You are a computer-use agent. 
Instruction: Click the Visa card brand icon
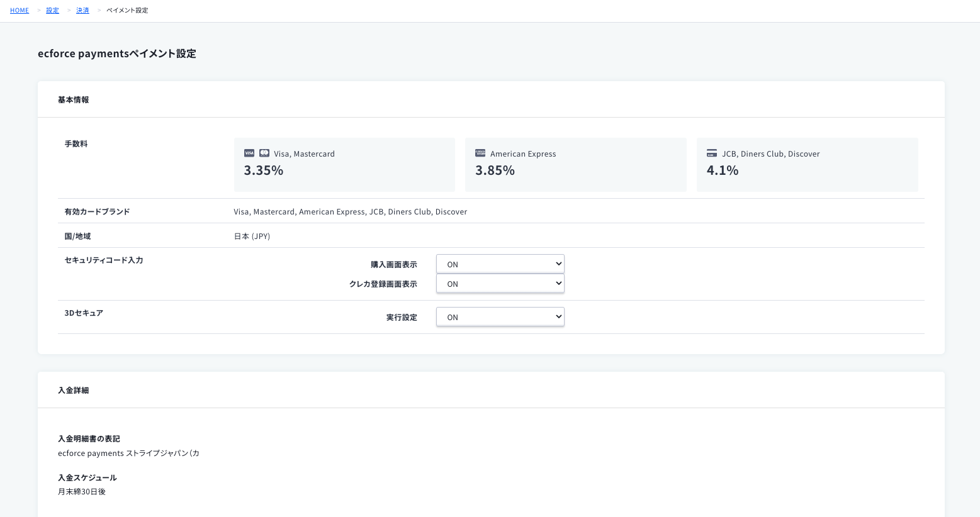tap(249, 153)
